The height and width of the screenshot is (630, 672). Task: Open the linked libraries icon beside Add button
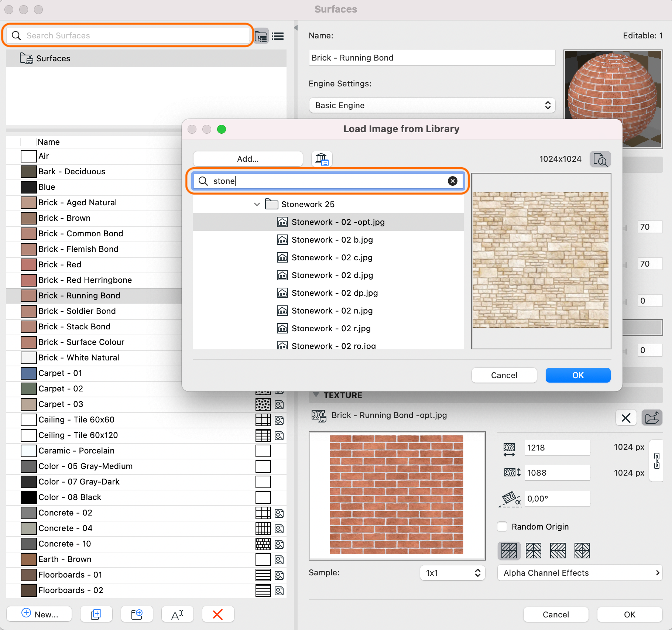[321, 159]
